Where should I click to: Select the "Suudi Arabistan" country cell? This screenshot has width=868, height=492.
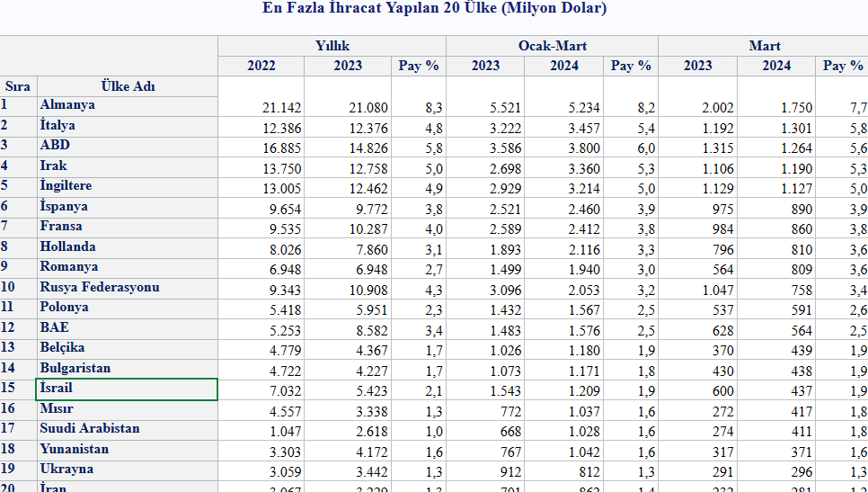[x=90, y=429]
